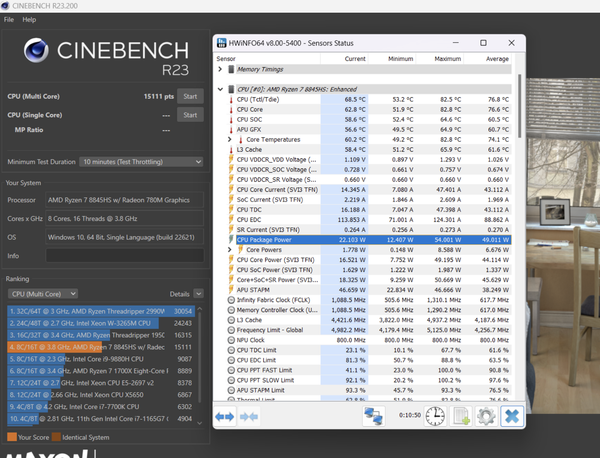
Task: Start the CPU (Multi Core) test
Action: click(190, 96)
